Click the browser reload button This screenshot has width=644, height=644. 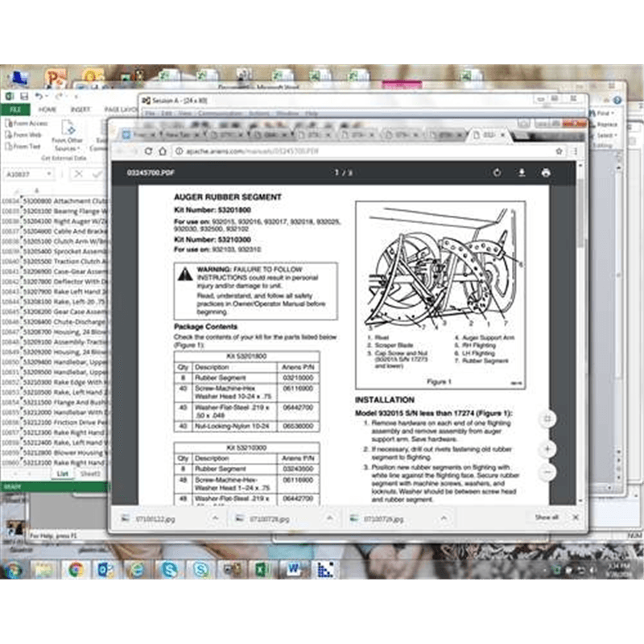tap(151, 151)
